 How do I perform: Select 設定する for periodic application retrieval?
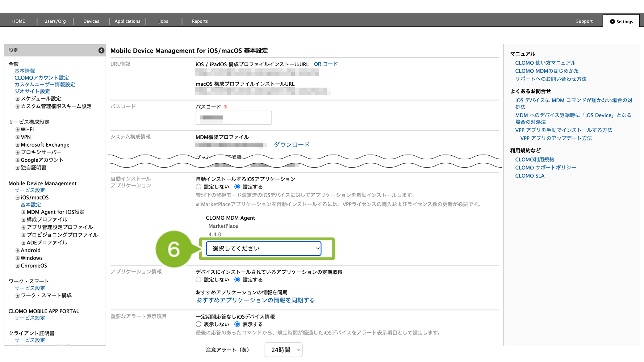pos(237,280)
